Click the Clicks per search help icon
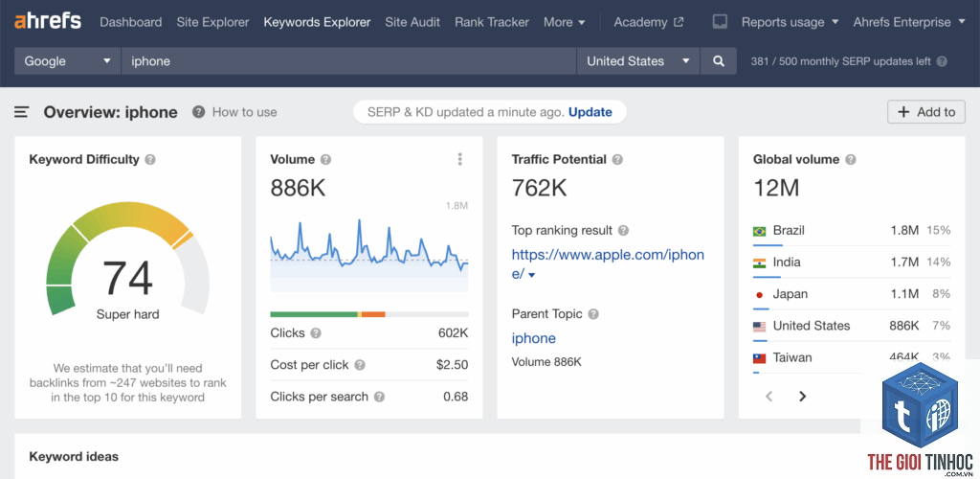The image size is (980, 479). (379, 397)
